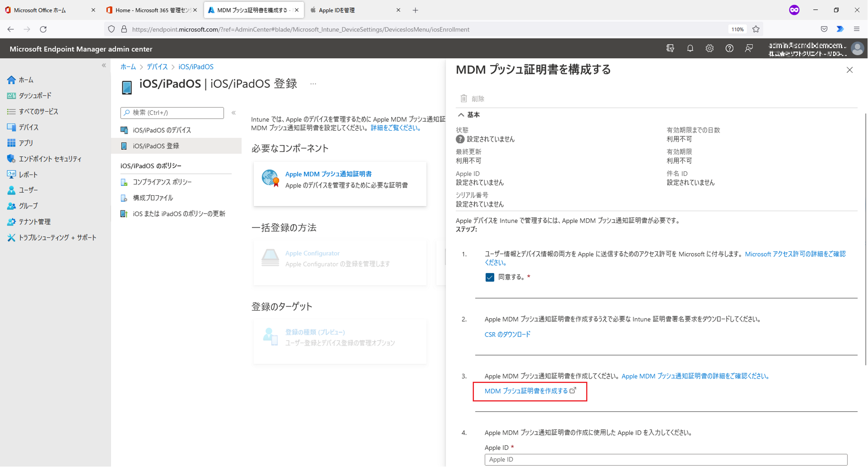
Task: Toggle the 同意する checkbox
Action: coord(490,277)
